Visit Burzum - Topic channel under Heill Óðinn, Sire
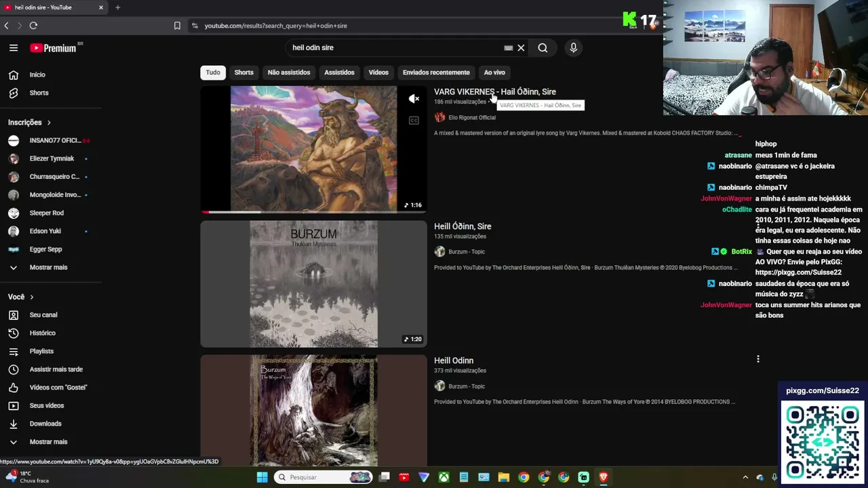868x488 pixels. (x=467, y=252)
